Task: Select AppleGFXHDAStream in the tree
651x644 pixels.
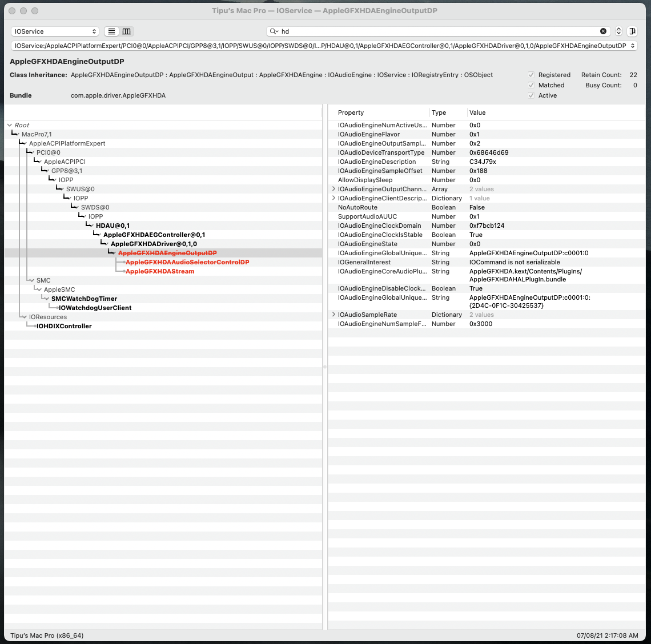Action: coord(159,271)
